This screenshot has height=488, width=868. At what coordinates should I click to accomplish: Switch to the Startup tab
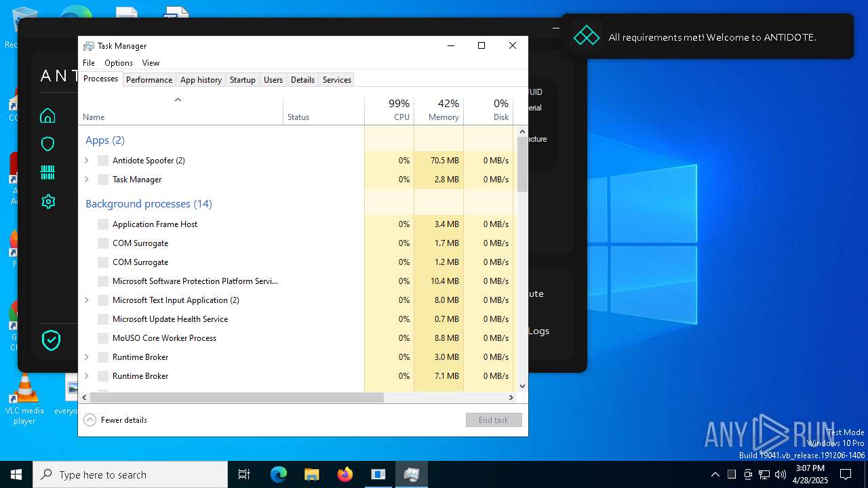(x=242, y=80)
